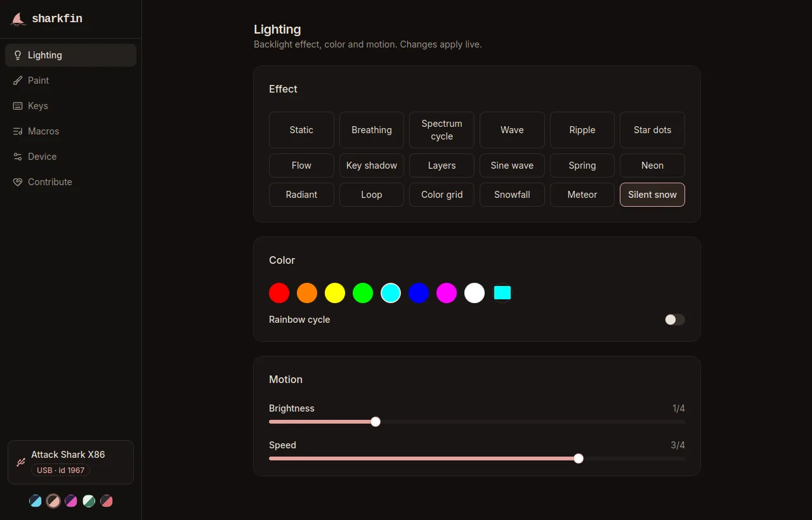Click the Brightness value 1/4
Viewport: 812px width, 520px height.
[x=679, y=408]
